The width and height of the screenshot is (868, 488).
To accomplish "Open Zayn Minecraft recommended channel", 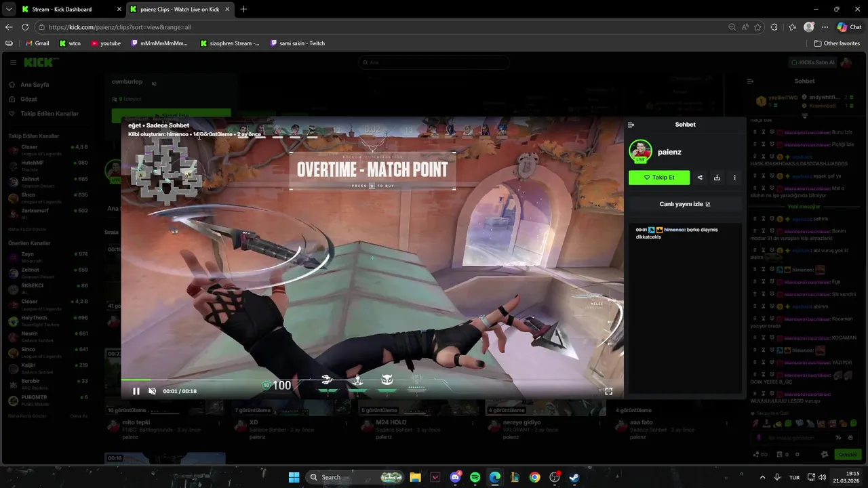I will [47, 256].
